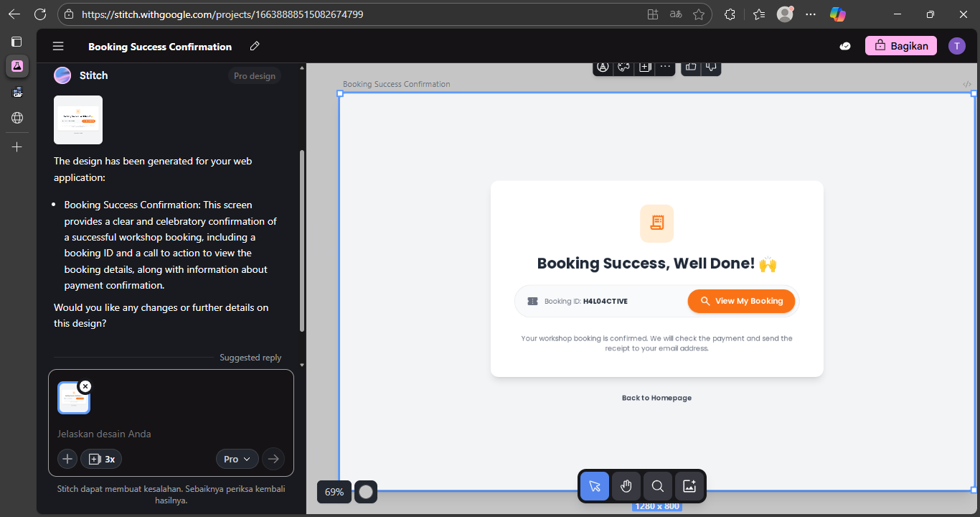Select the cursor selection tool in canvas toolbar
The width and height of the screenshot is (980, 517).
[594, 486]
